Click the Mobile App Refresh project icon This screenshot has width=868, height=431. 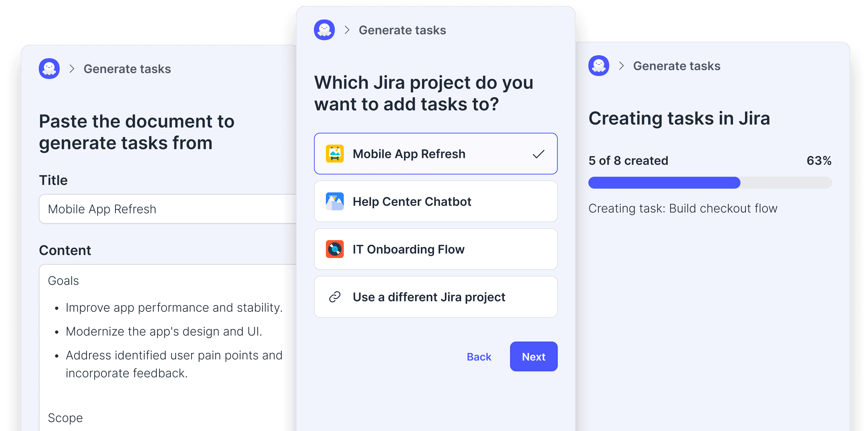[x=335, y=154]
